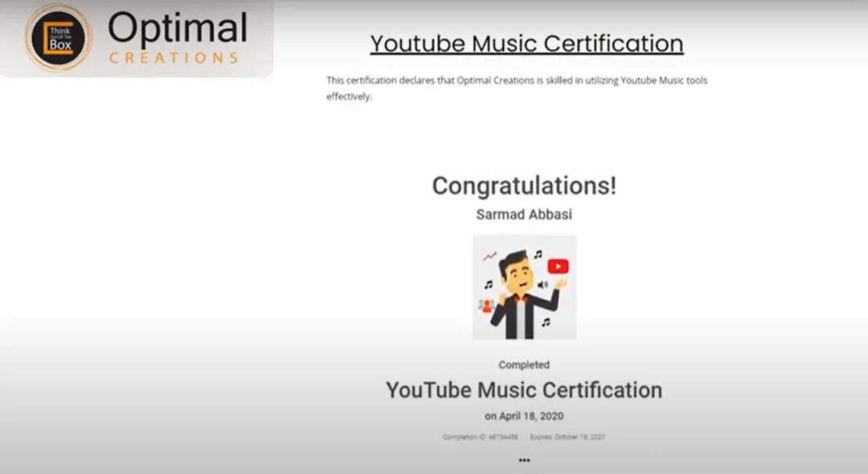Click the three-dots menu below the certificate
Viewport: 868px width, 474px height.
coord(525,460)
